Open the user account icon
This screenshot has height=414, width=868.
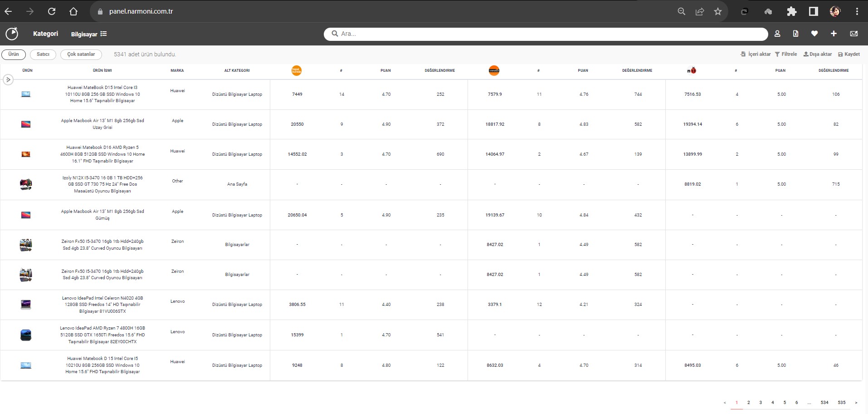777,34
